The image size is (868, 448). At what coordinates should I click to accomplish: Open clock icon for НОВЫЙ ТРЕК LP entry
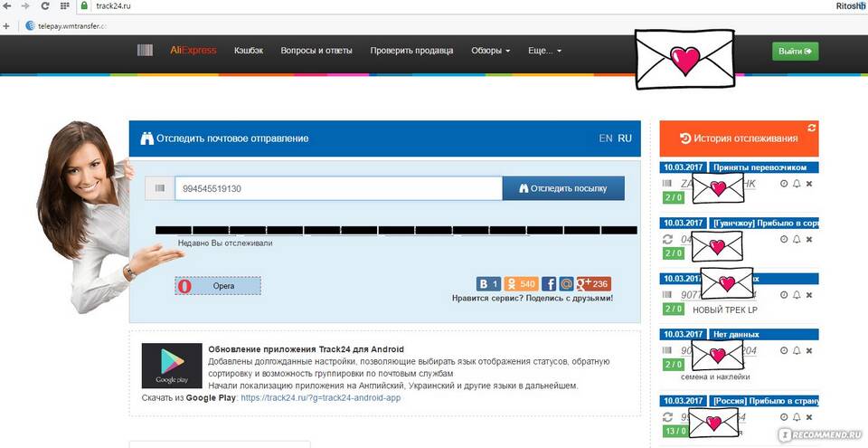[784, 295]
